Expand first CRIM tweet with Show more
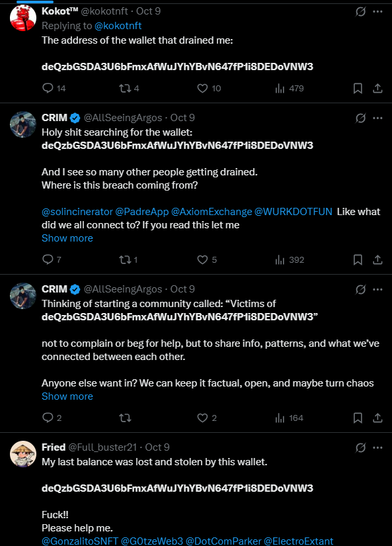 pyautogui.click(x=67, y=238)
